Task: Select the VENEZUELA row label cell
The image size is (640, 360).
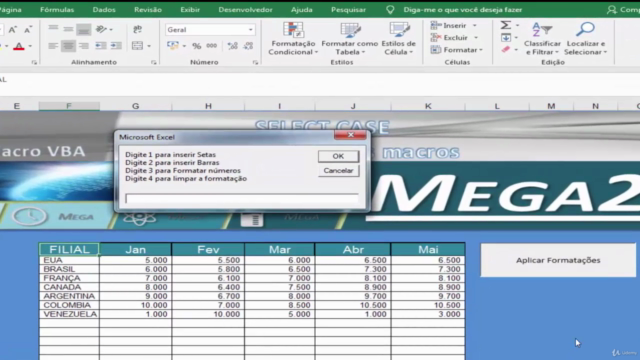Action: (69, 314)
